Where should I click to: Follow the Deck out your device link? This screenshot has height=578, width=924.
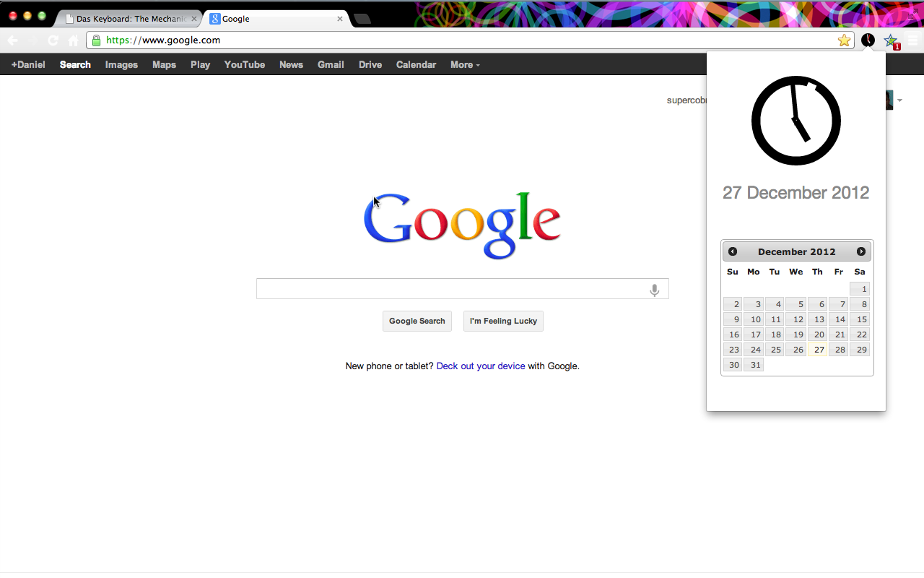(x=481, y=366)
